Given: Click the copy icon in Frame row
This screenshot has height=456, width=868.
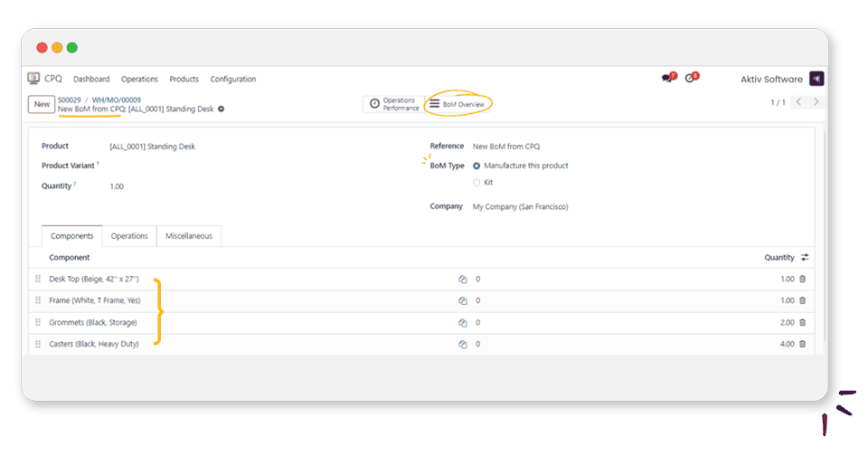Looking at the screenshot, I should point(463,301).
